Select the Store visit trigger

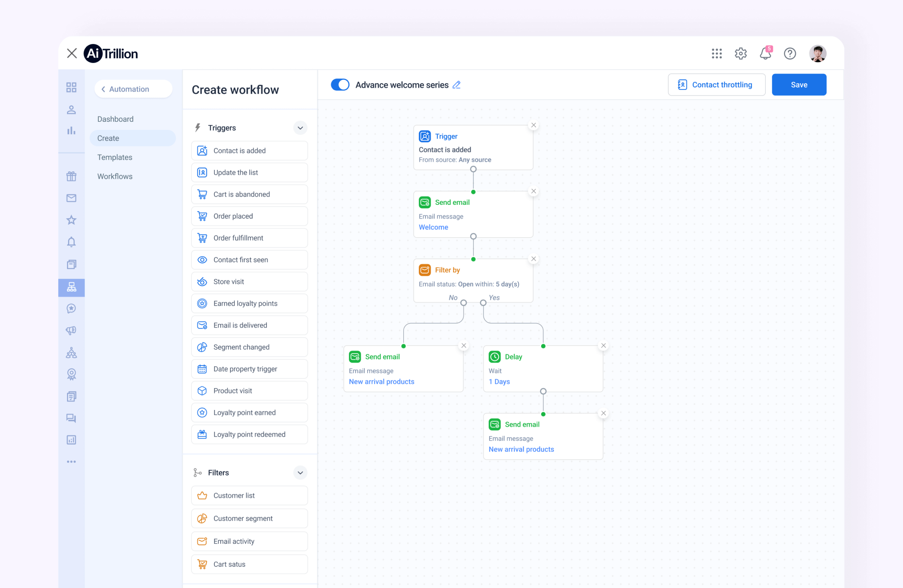pyautogui.click(x=249, y=282)
